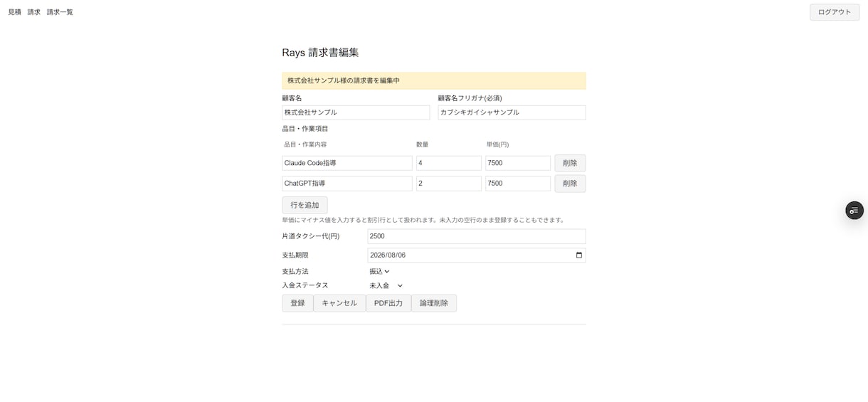Open the 請求 navigation link

(34, 12)
